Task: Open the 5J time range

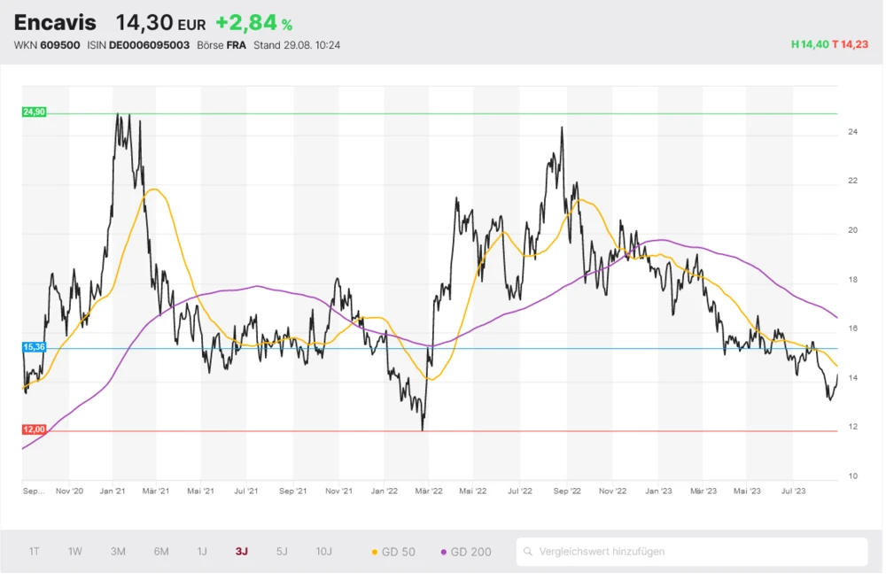Action: click(x=282, y=552)
